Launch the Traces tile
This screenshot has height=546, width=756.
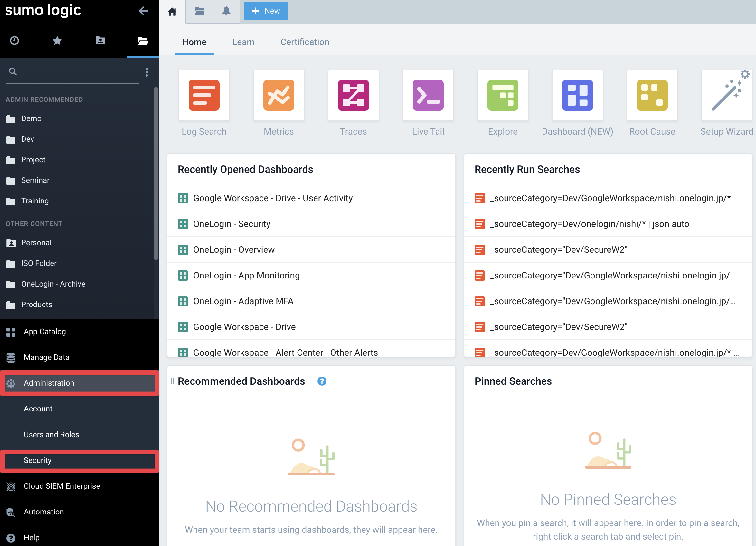[x=353, y=95]
